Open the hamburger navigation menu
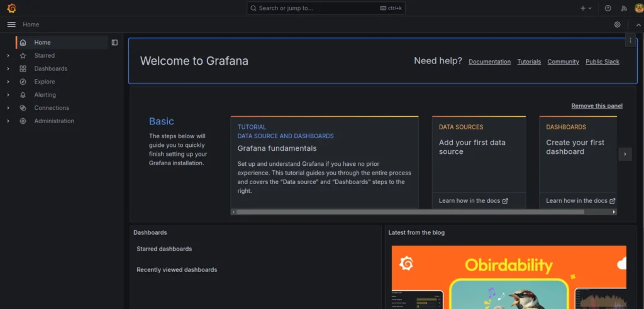The width and height of the screenshot is (644, 309). pos(11,24)
